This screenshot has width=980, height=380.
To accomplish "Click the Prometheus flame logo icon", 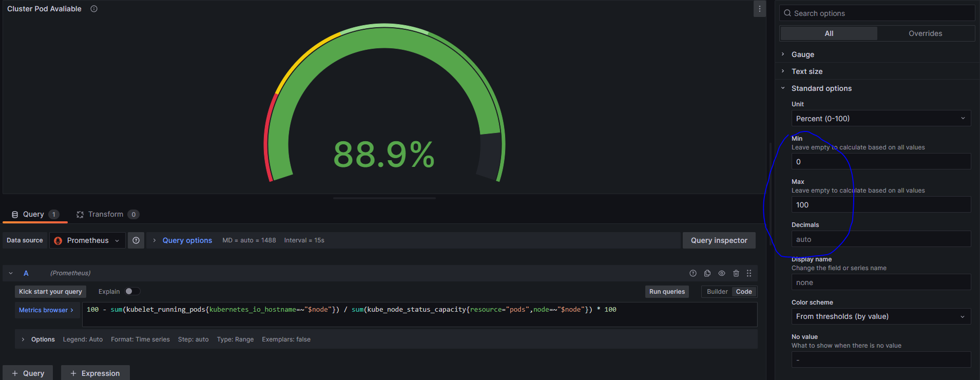I will click(x=58, y=240).
